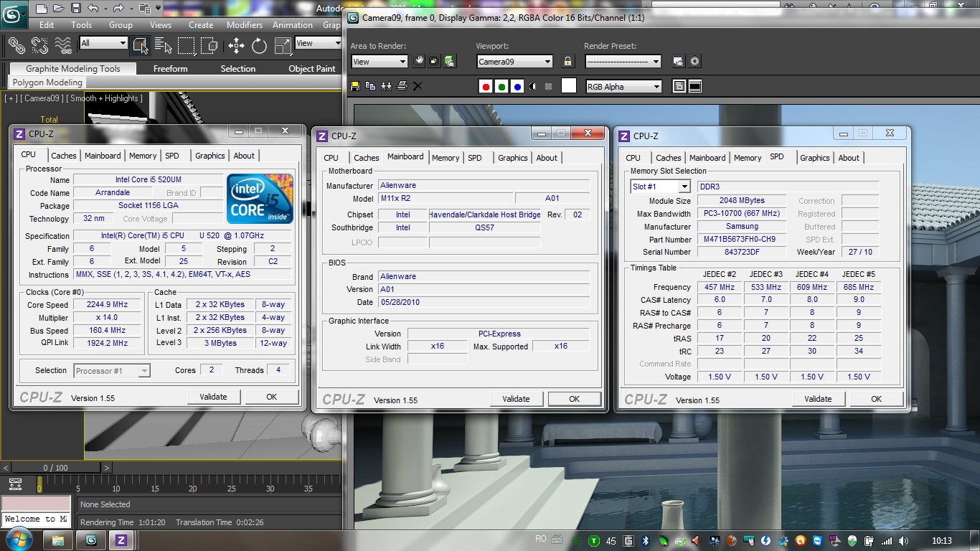Switch to Object Paint ribbon tab
The width and height of the screenshot is (980, 551).
[311, 69]
